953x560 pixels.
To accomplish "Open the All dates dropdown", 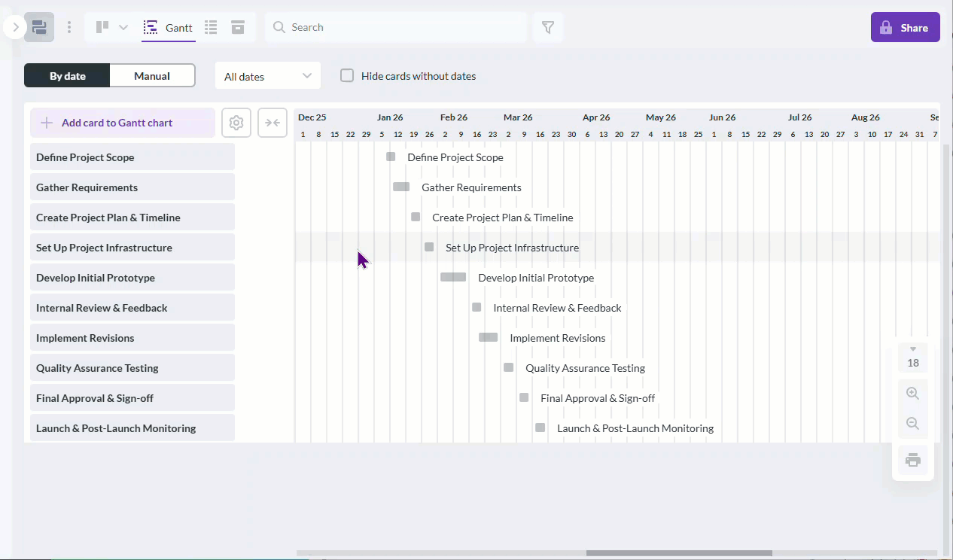I will click(267, 75).
